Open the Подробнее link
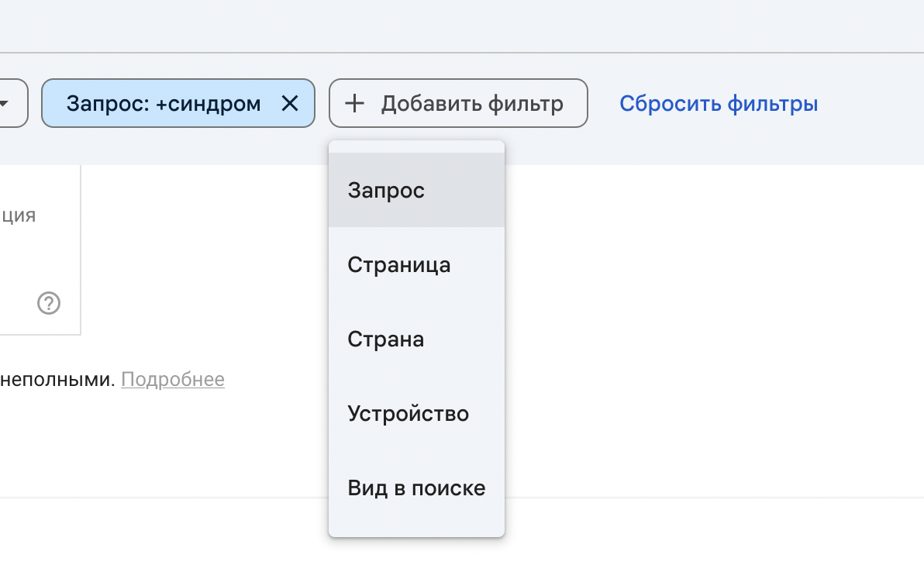 pyautogui.click(x=173, y=379)
